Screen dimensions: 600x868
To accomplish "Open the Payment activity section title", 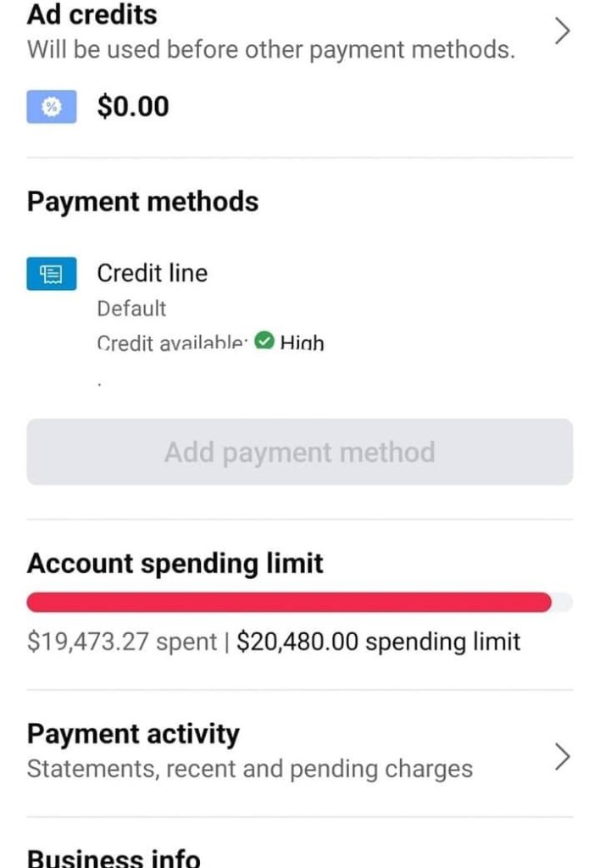I will click(x=133, y=733).
